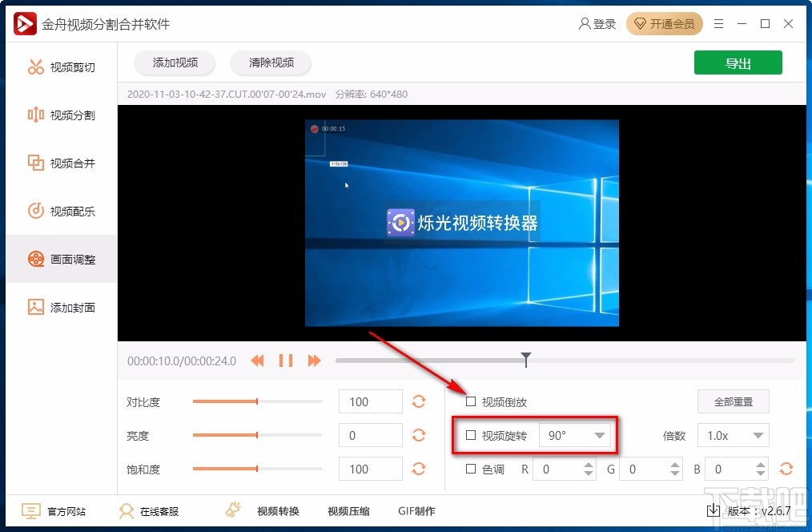Decrease the R value with down arrow

click(x=589, y=473)
